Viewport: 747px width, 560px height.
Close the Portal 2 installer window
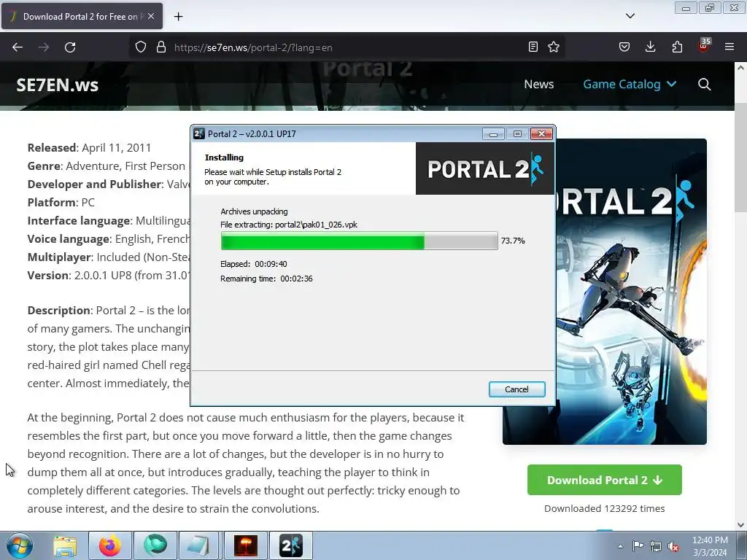coord(542,134)
